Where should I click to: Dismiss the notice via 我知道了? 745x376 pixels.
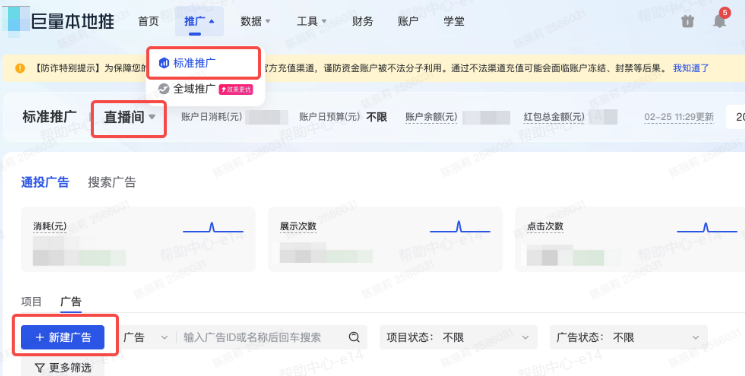tap(691, 68)
